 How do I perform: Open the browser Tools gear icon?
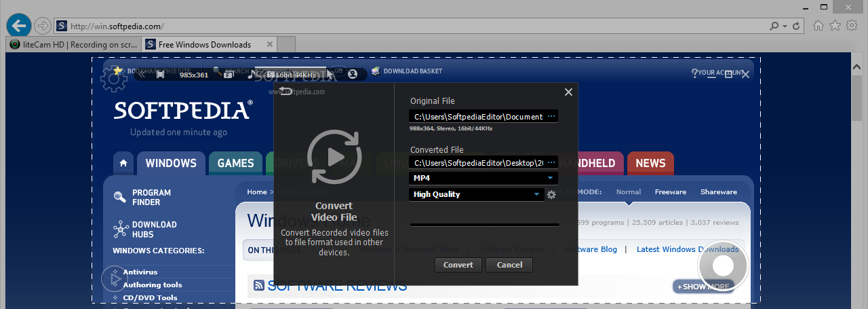point(852,25)
